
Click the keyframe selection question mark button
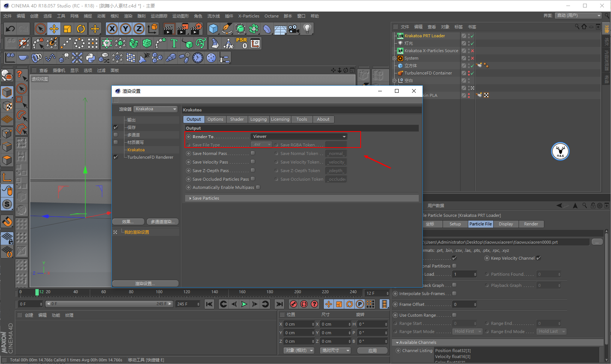click(x=314, y=304)
